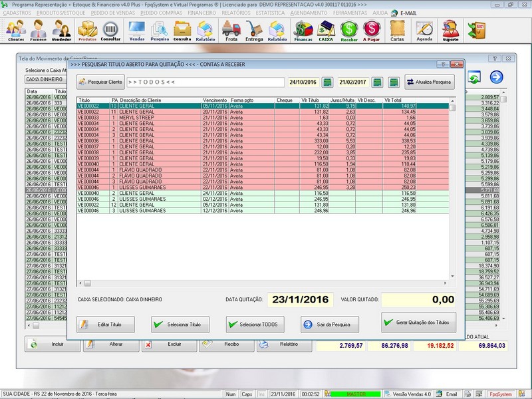Open the Fornece suppliers icon
This screenshot has height=399, width=532.
(x=38, y=30)
